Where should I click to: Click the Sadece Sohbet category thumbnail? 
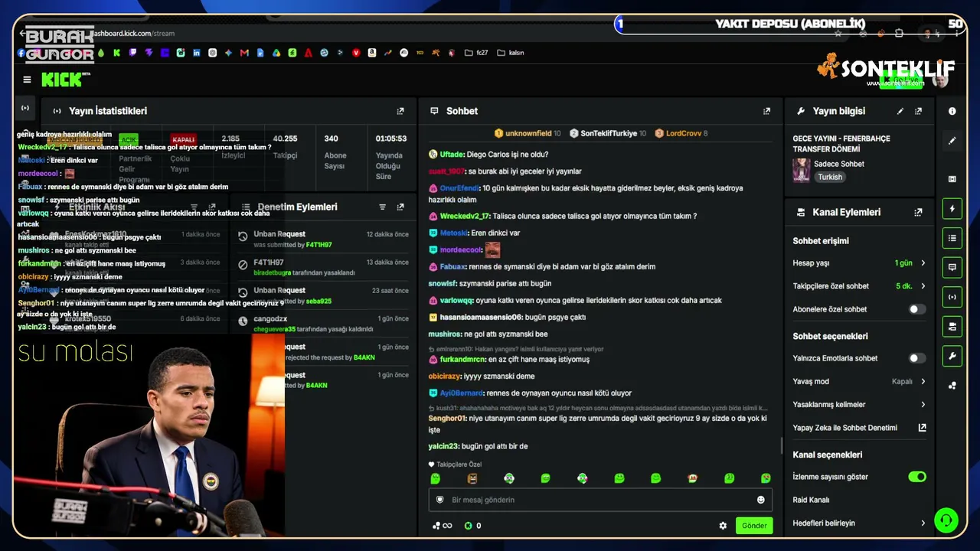(802, 170)
